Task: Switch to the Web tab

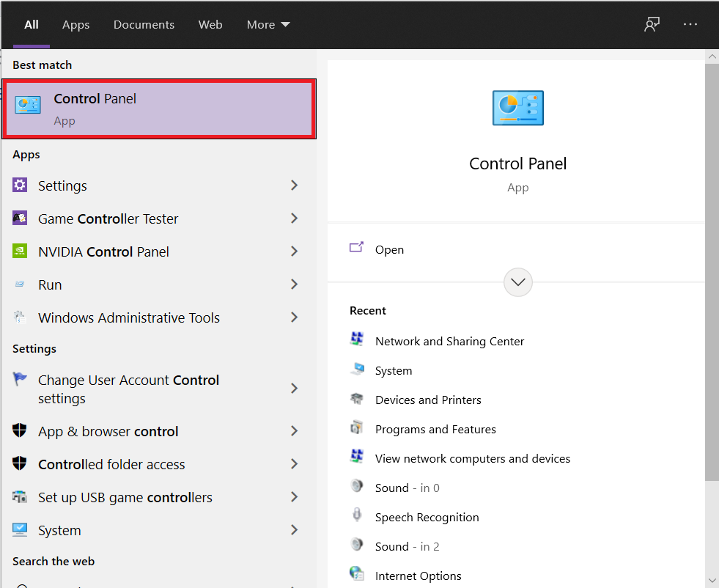Action: pos(210,25)
